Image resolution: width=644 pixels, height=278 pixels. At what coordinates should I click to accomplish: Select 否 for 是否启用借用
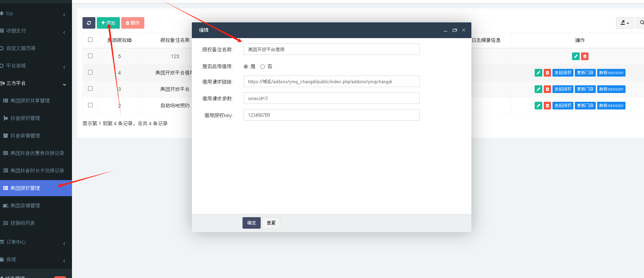click(262, 66)
